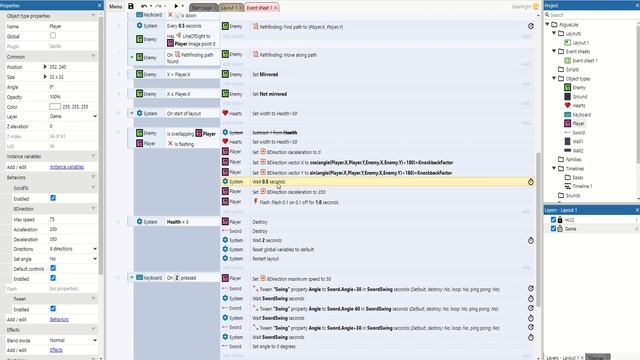The height and width of the screenshot is (360, 640).
Task: Toggle 8Direction Enabled checkbox
Action: pos(53,278)
